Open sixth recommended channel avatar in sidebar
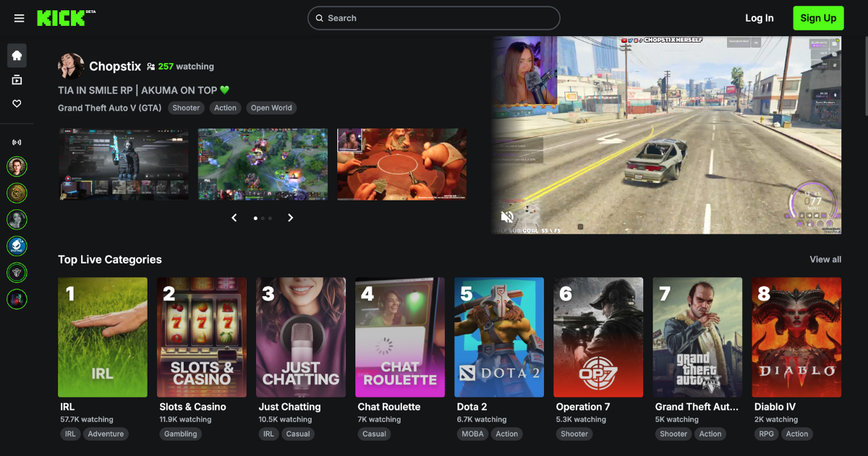The image size is (868, 456). click(17, 298)
